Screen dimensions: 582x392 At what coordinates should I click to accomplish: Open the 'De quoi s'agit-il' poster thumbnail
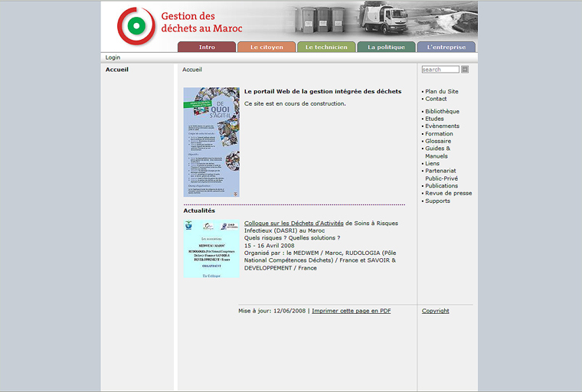(211, 142)
